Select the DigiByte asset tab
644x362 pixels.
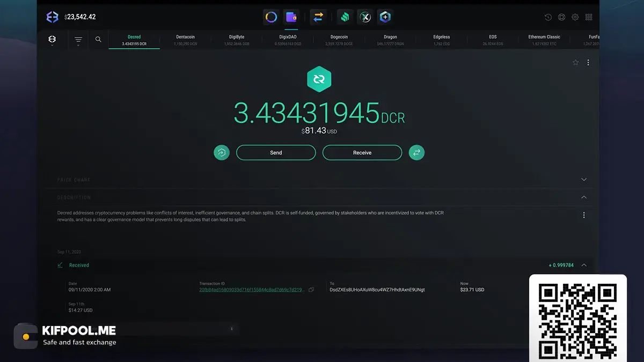tap(237, 40)
